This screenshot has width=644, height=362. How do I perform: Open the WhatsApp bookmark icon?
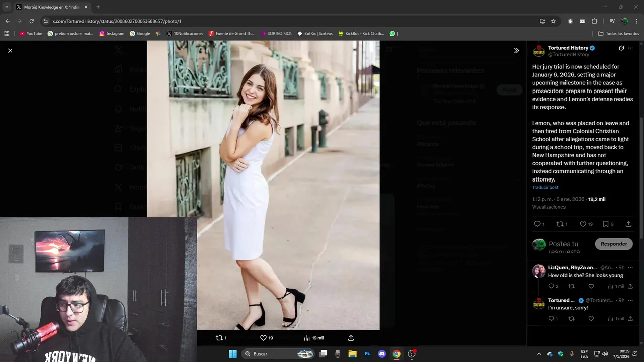tap(392, 34)
